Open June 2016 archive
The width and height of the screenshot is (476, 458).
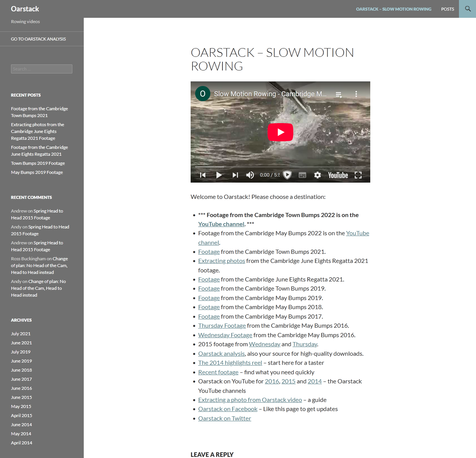21,388
